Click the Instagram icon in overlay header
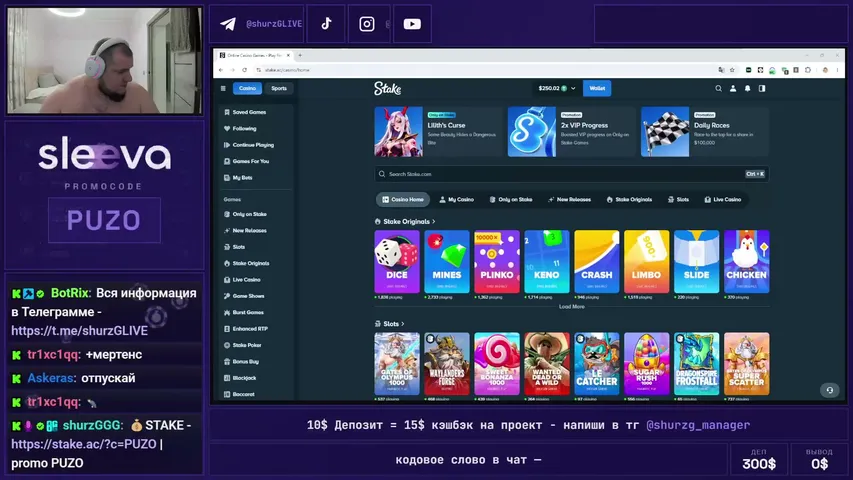Viewport: 853px width, 480px height. coord(367,24)
